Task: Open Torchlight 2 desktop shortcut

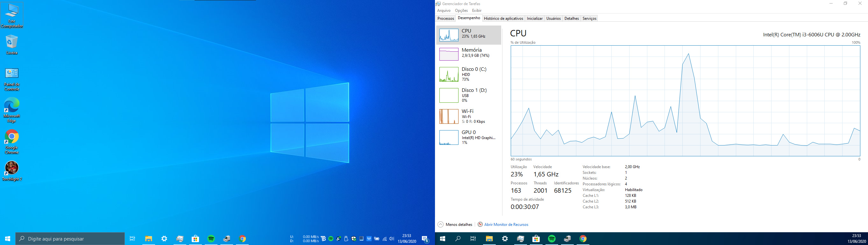Action: point(12,171)
